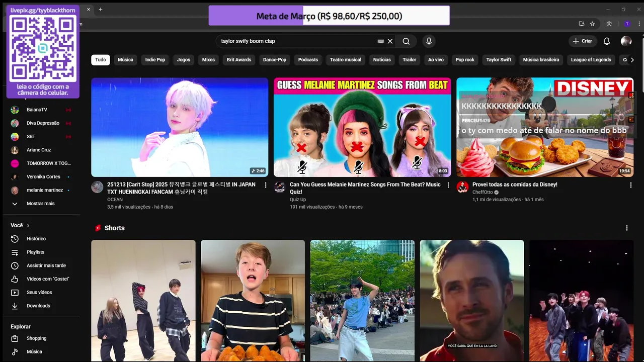
Task: Click the CheffOtto channel avatar
Action: 462,187
